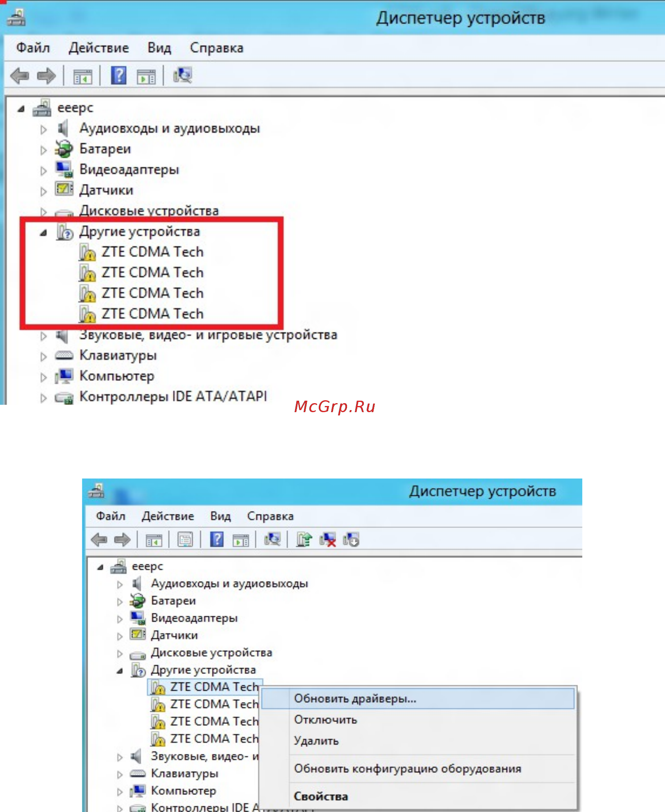Click Properties sheet icon in lower window toolbar
Image resolution: width=665 pixels, height=812 pixels.
185,540
